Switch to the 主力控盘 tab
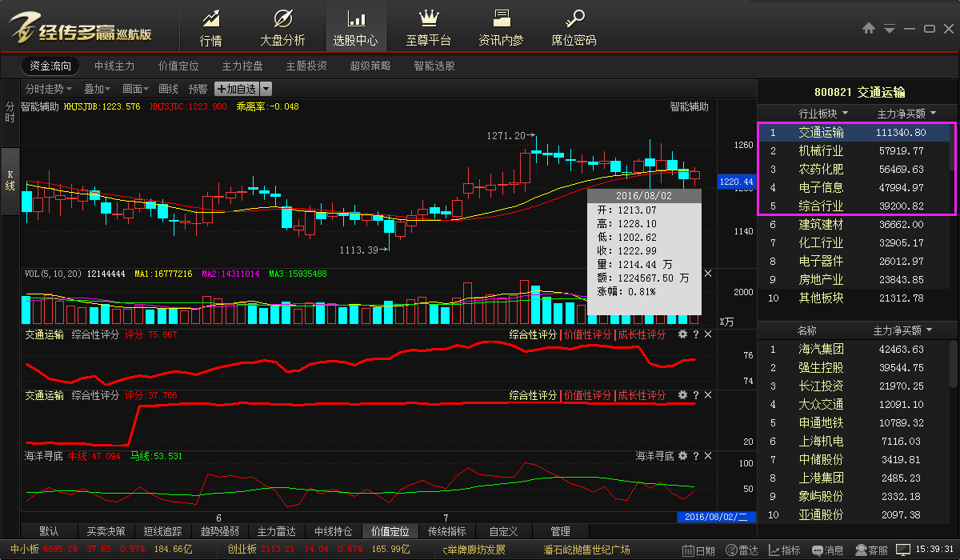Image resolution: width=960 pixels, height=560 pixels. 242,66
